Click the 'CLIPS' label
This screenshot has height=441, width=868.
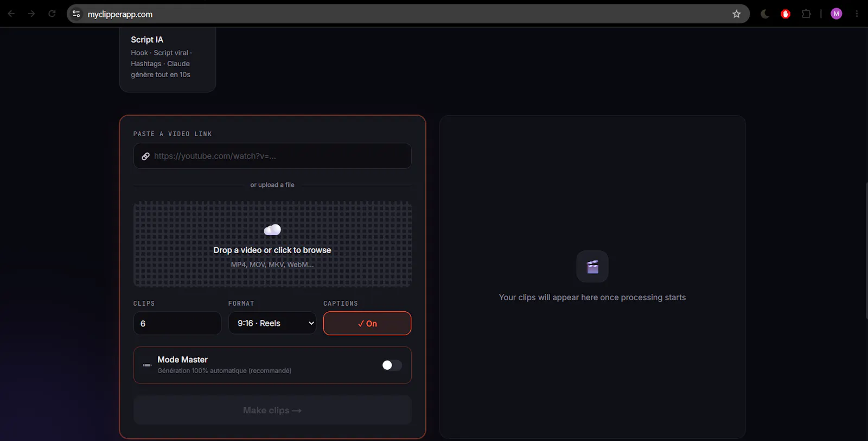click(x=144, y=304)
